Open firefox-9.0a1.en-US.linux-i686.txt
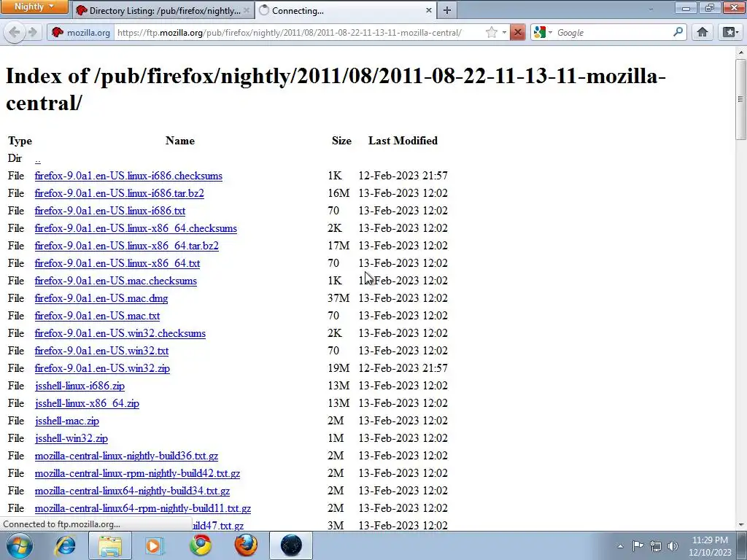Image resolution: width=747 pixels, height=560 pixels. pos(110,211)
